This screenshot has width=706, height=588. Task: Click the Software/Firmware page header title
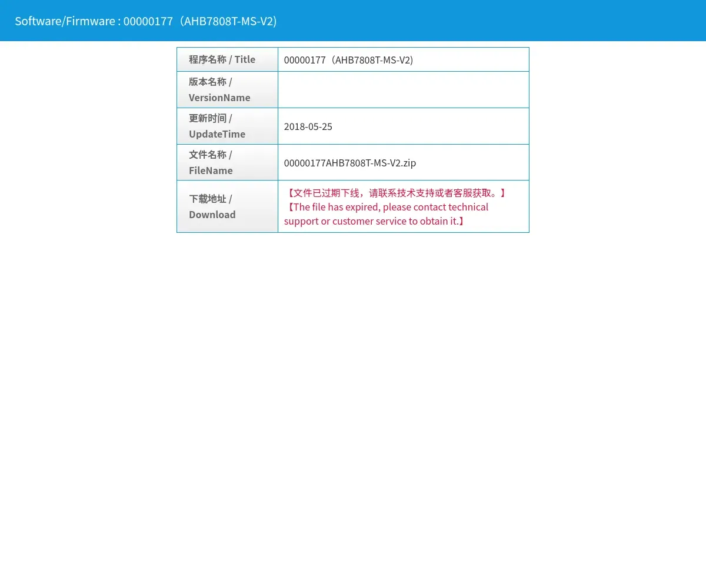click(146, 21)
